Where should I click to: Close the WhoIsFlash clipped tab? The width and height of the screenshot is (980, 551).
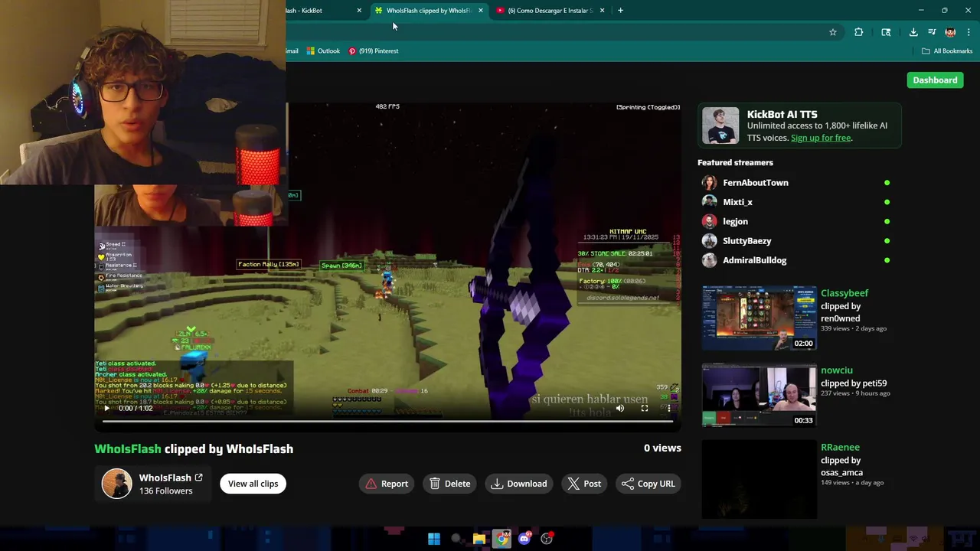click(x=481, y=11)
